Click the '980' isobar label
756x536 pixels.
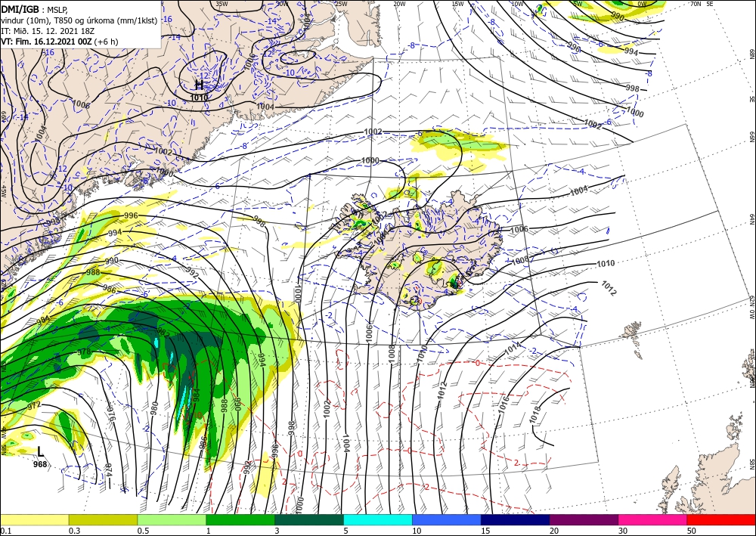154,409
